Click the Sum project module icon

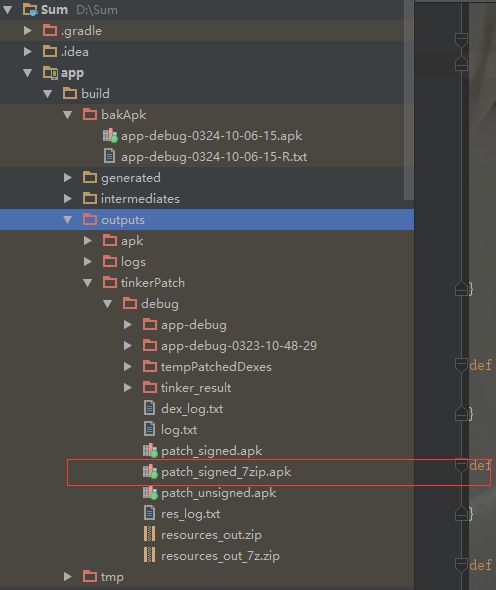30,9
